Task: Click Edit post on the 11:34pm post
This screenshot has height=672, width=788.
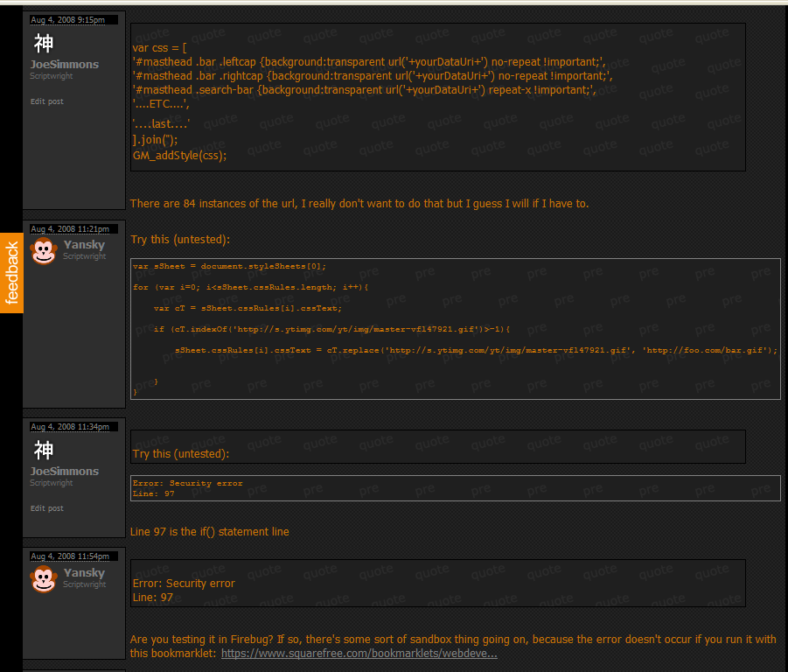Action: [46, 507]
